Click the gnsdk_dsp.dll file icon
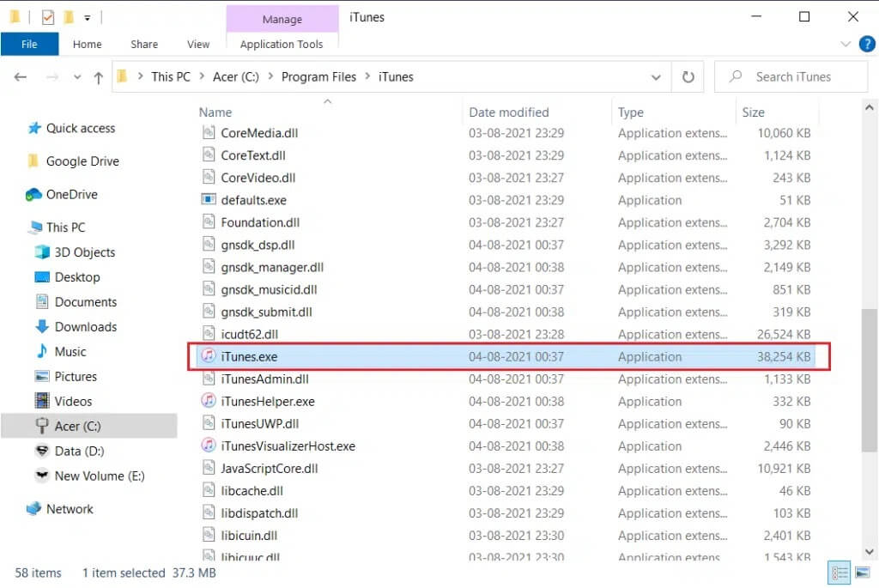Screen dimensions: 879x588 (x=209, y=244)
